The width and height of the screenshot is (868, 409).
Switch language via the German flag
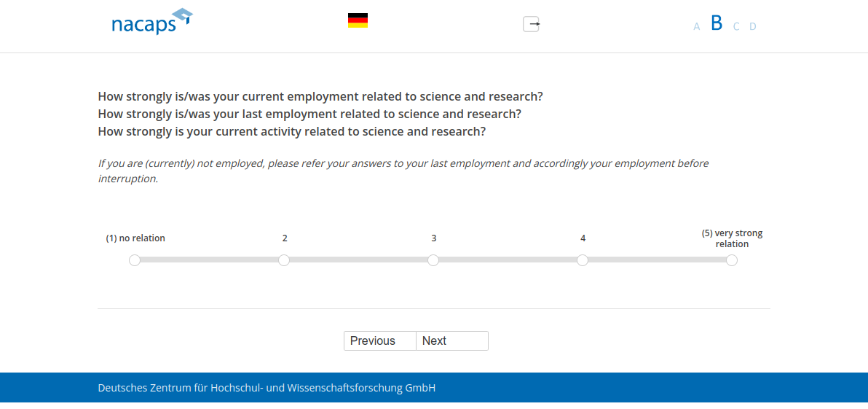point(358,20)
